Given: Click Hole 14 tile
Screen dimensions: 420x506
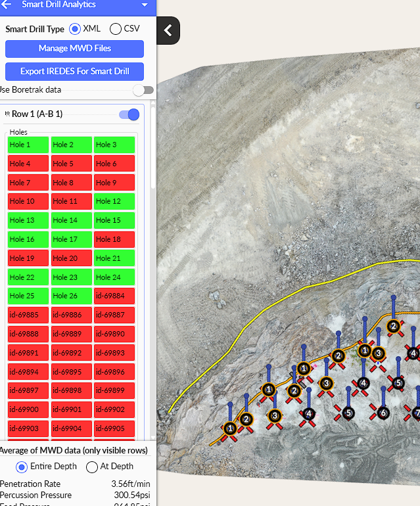Looking at the screenshot, I should (72, 220).
